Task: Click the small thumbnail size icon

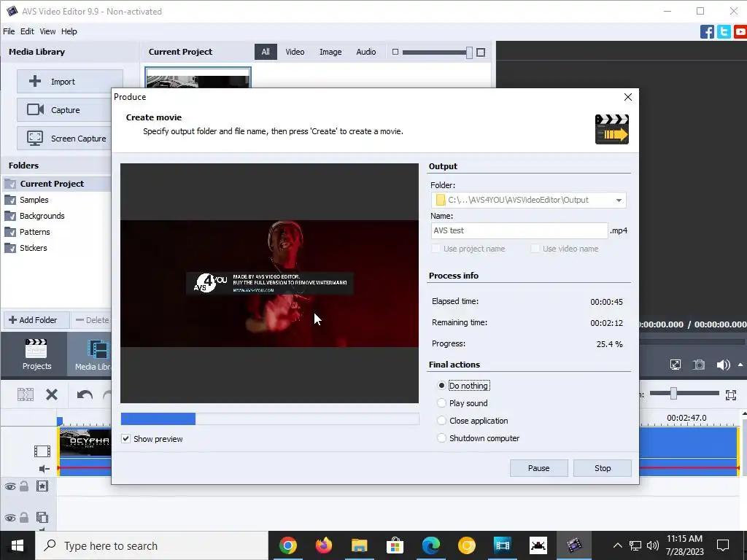Action: click(395, 52)
